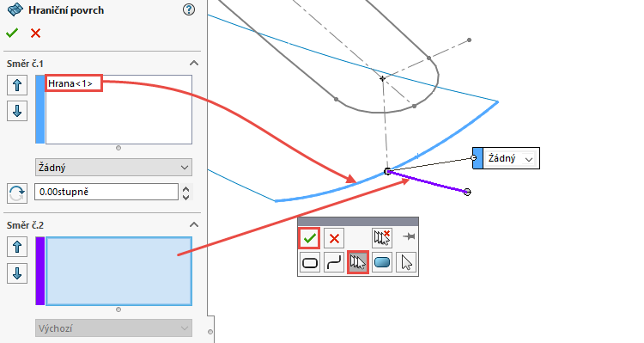Move the Směr č.1 selection down
The image size is (644, 343).
coord(17,111)
